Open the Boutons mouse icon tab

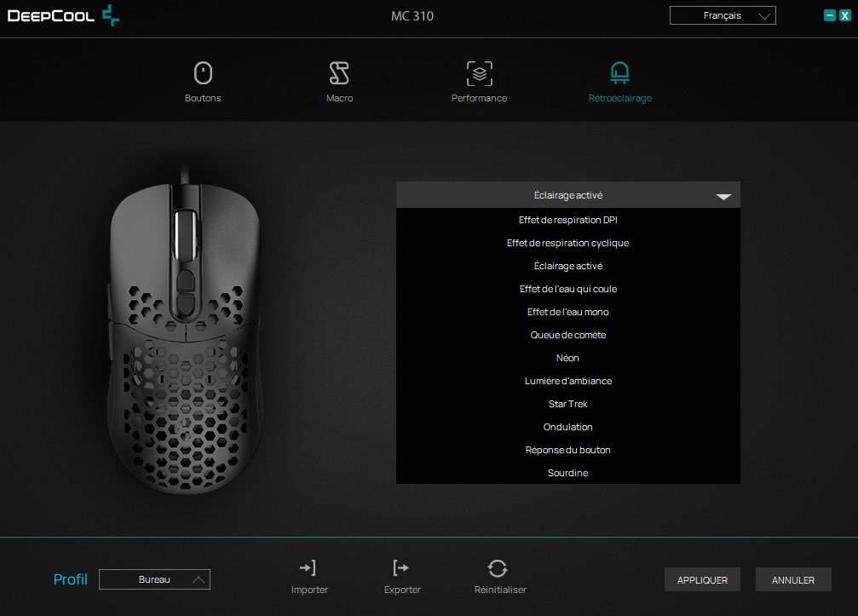pyautogui.click(x=203, y=73)
